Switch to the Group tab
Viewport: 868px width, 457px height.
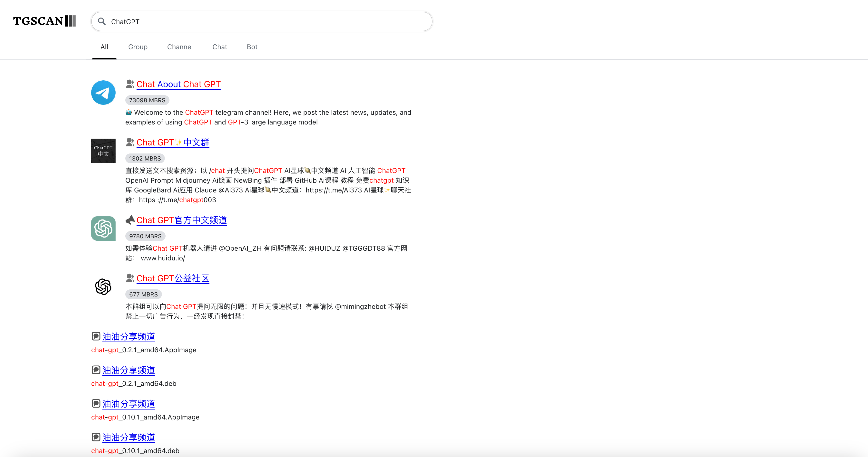[x=138, y=47]
